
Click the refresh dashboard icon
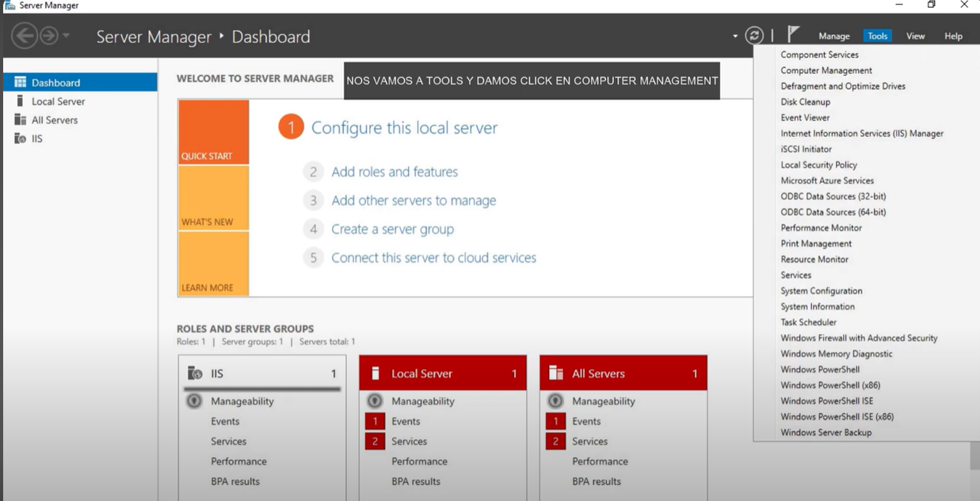pyautogui.click(x=754, y=36)
